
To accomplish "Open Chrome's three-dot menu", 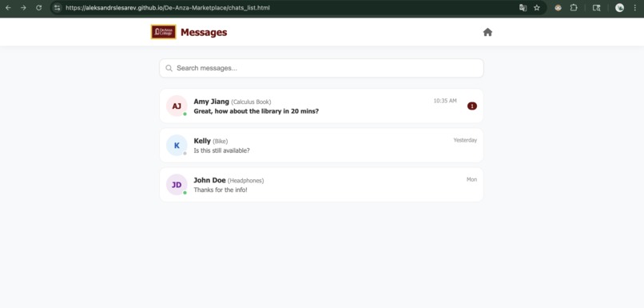I will 635,7.
